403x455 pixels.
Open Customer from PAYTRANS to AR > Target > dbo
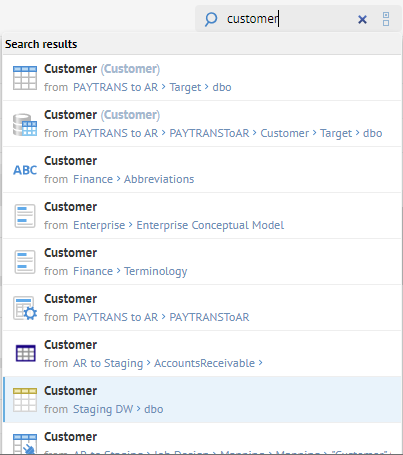[202, 78]
